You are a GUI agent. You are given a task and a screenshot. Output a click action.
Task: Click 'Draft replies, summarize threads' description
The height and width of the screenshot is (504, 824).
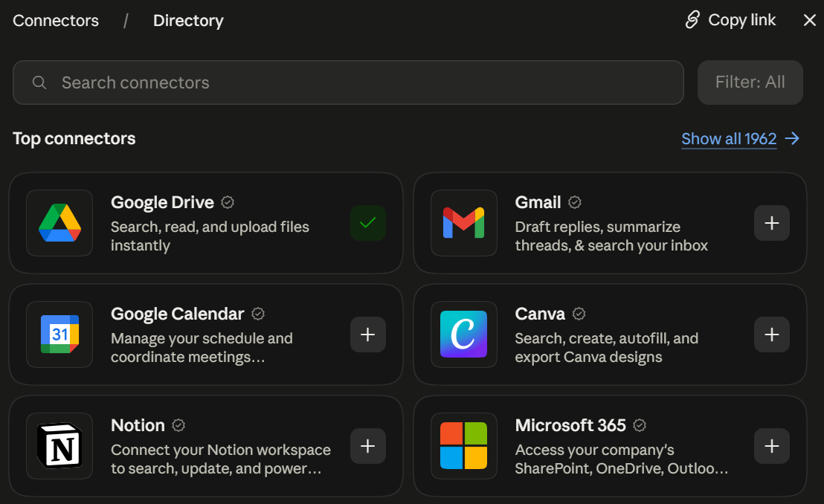pos(611,236)
